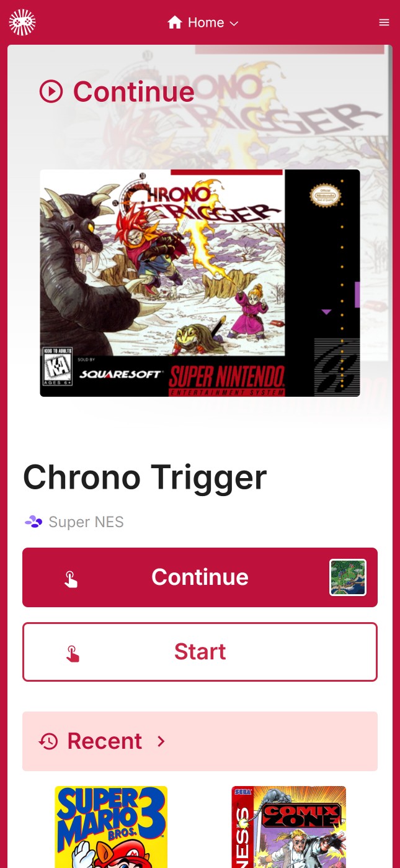Open the Chrono Trigger box art
Image resolution: width=400 pixels, height=868 pixels.
pyautogui.click(x=200, y=283)
